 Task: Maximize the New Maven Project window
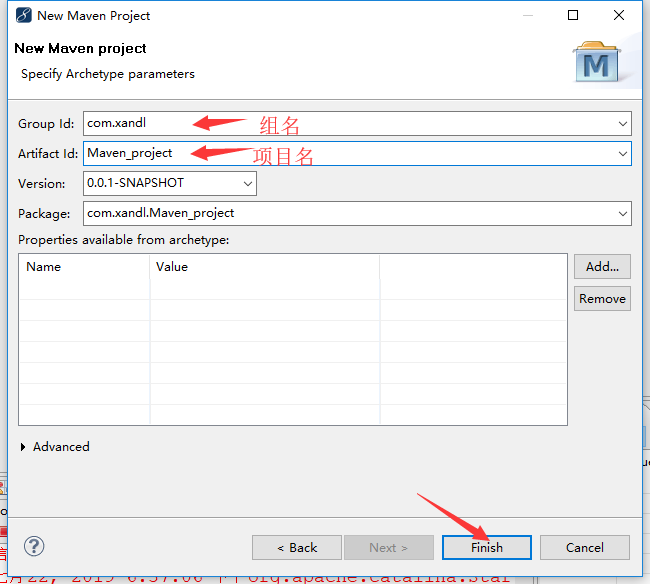pyautogui.click(x=573, y=15)
